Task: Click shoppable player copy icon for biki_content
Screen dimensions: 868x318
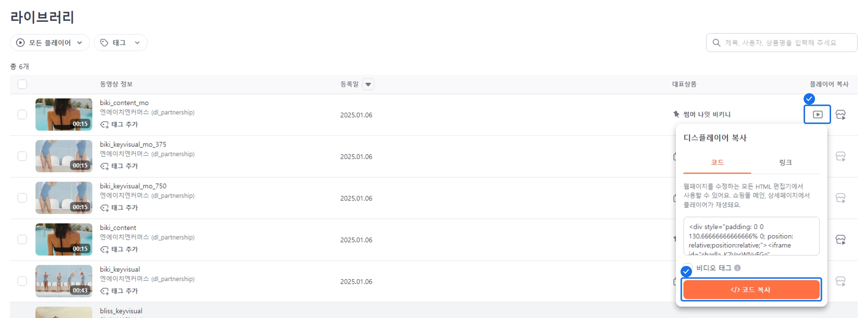Action: tap(840, 240)
